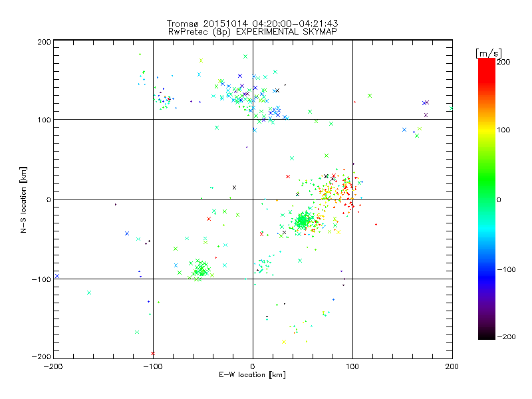Click the x-axis tick label '-200'

coord(54,366)
